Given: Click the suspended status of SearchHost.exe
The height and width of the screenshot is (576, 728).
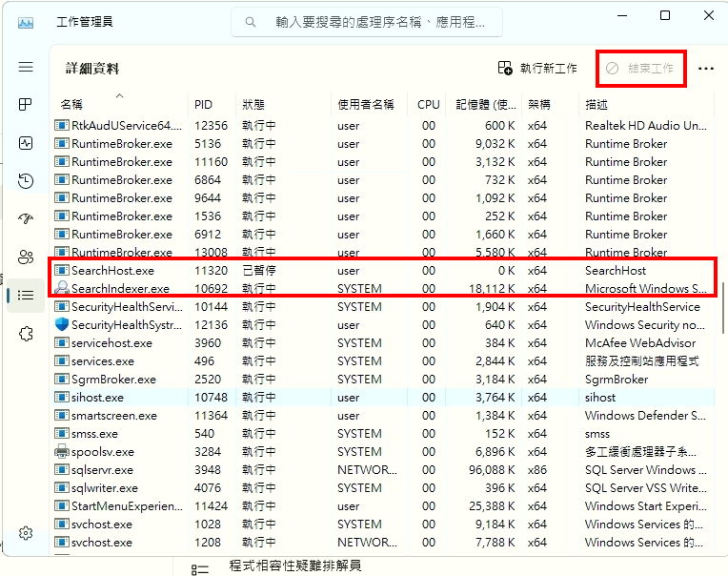Looking at the screenshot, I should pos(259,270).
